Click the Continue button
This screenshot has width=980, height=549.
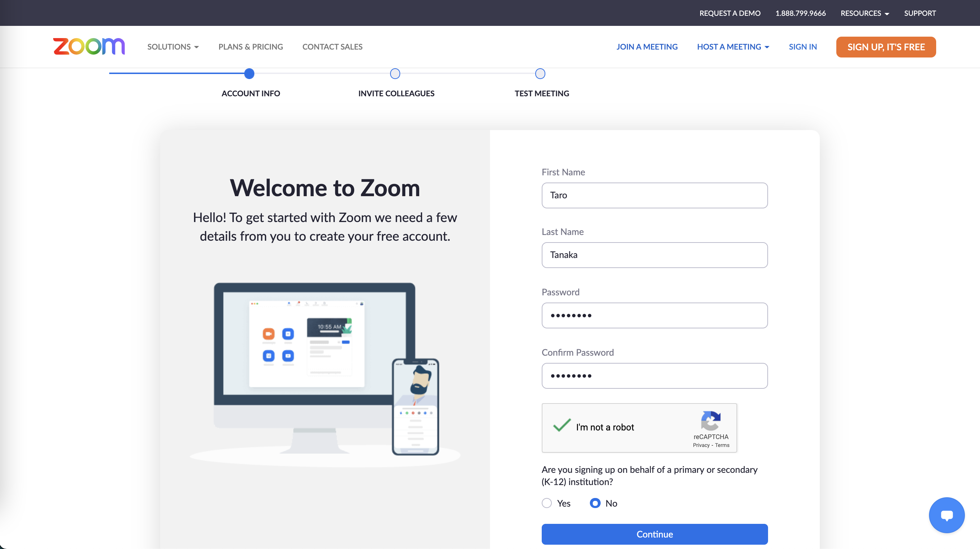(655, 534)
